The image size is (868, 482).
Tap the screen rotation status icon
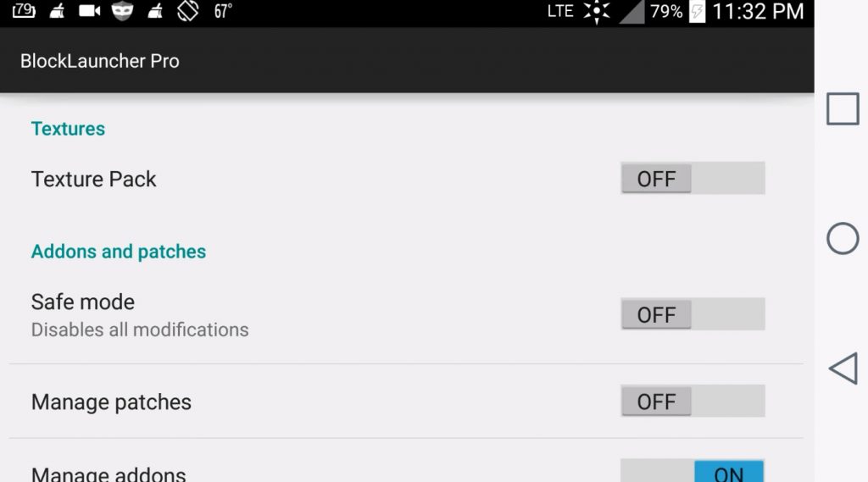[x=187, y=11]
